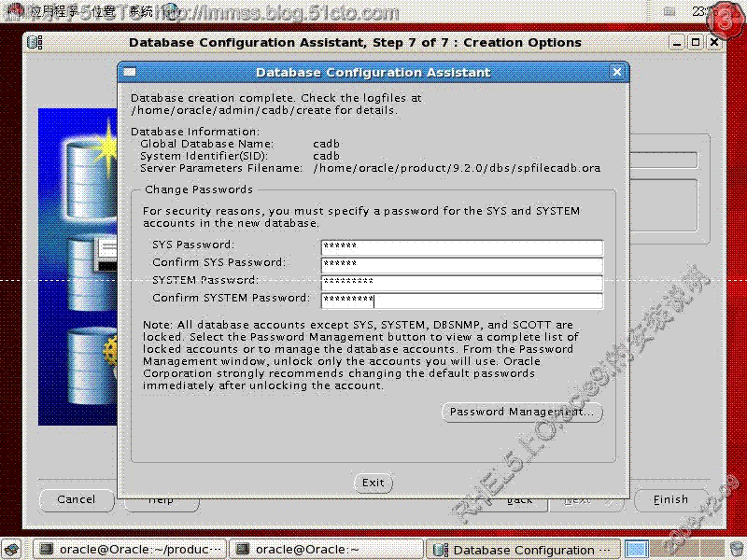
Task: Click the Exit button
Action: pos(373,483)
